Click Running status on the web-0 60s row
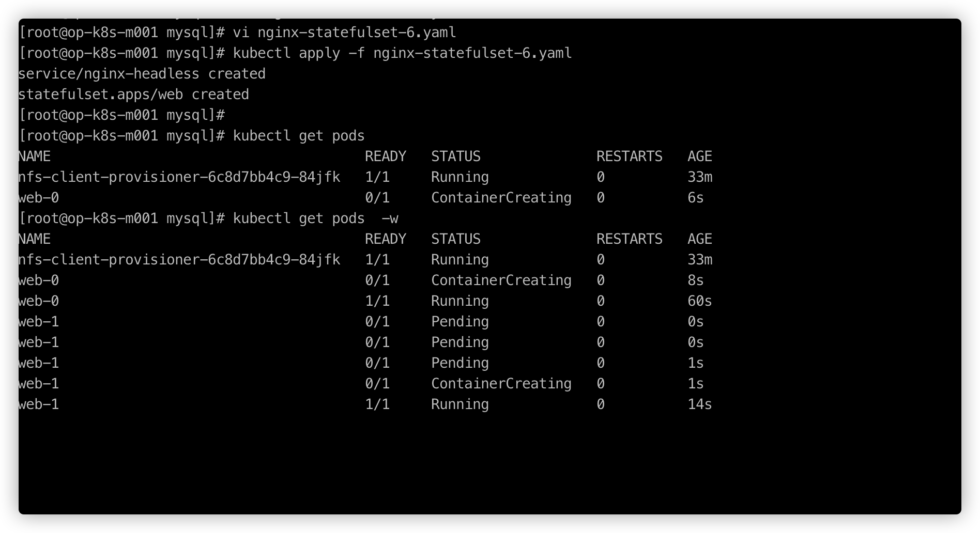The height and width of the screenshot is (533, 980). coord(460,301)
